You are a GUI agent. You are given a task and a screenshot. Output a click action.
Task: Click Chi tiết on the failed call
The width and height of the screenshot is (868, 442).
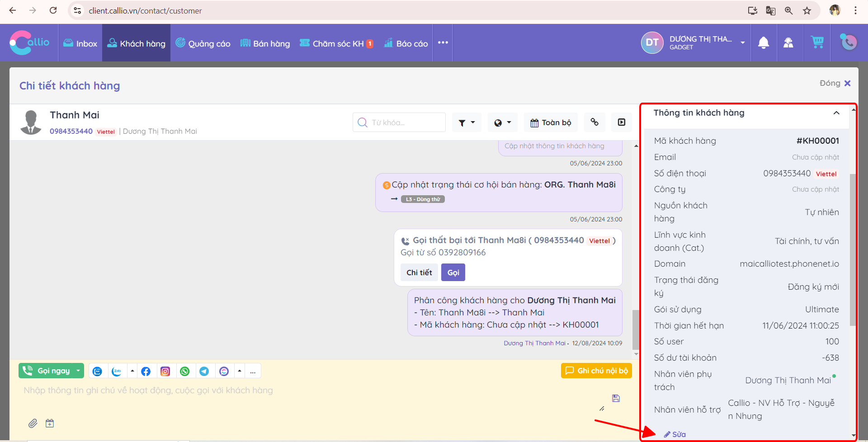tap(419, 273)
